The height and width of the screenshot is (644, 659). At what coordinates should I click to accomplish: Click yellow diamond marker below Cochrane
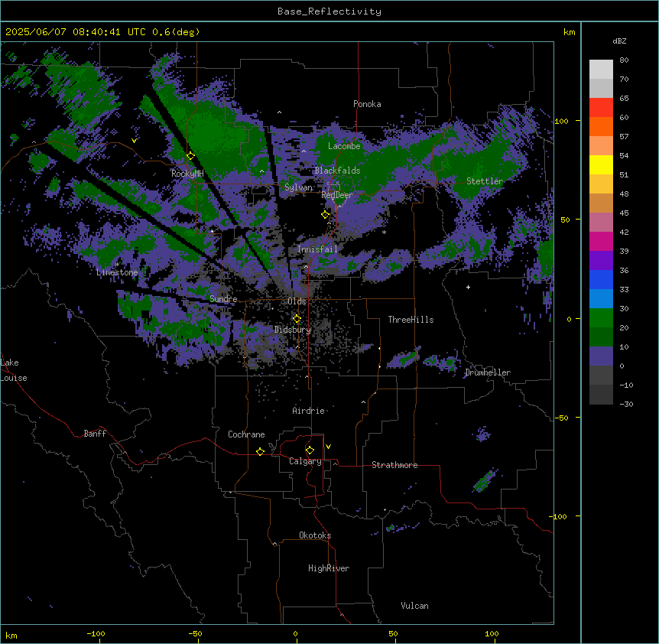260,451
